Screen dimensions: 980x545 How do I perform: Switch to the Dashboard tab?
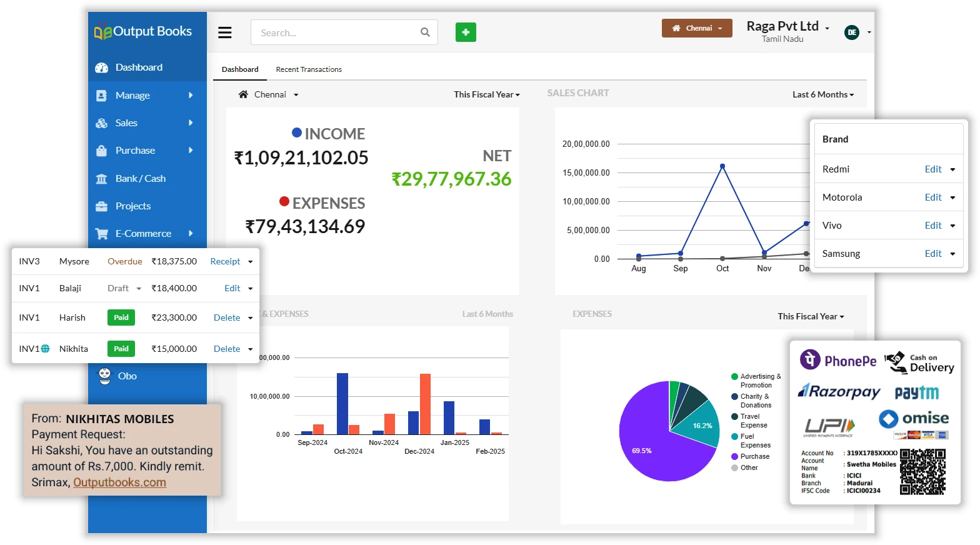[240, 69]
